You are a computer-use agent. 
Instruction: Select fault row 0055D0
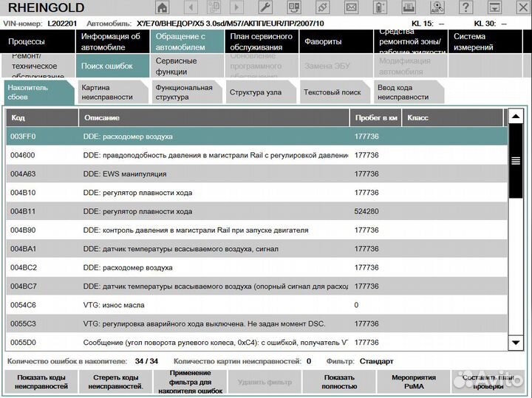(256, 343)
